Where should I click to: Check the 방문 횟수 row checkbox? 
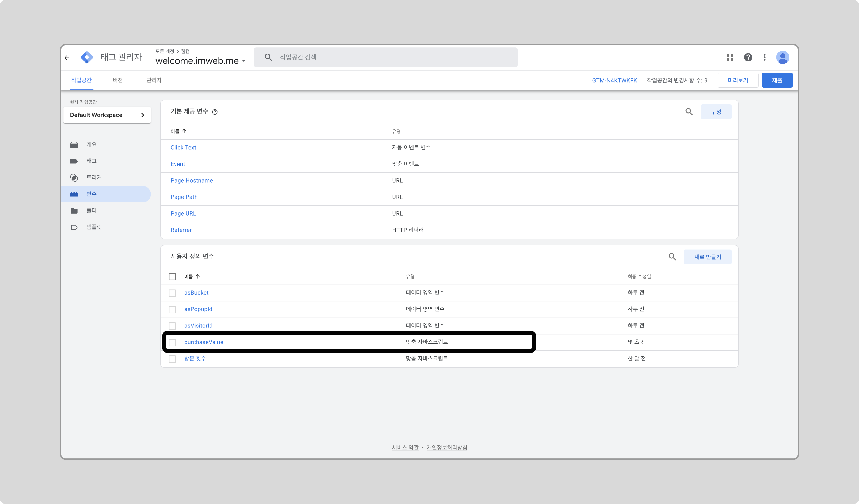click(x=172, y=359)
